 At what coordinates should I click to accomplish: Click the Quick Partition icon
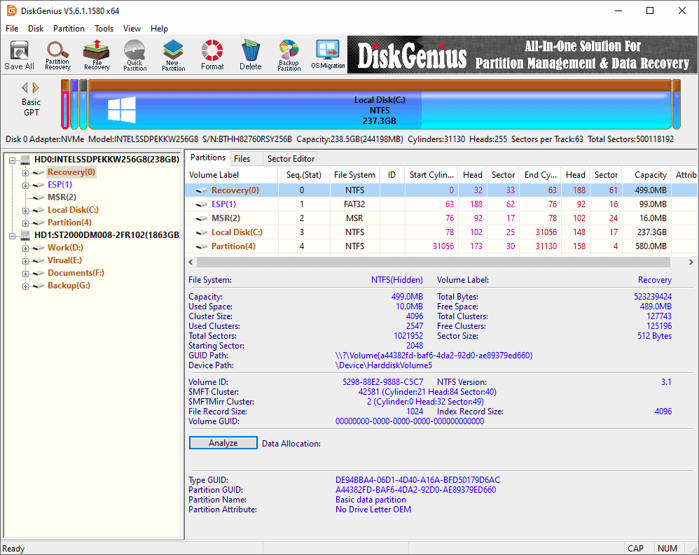(x=135, y=54)
